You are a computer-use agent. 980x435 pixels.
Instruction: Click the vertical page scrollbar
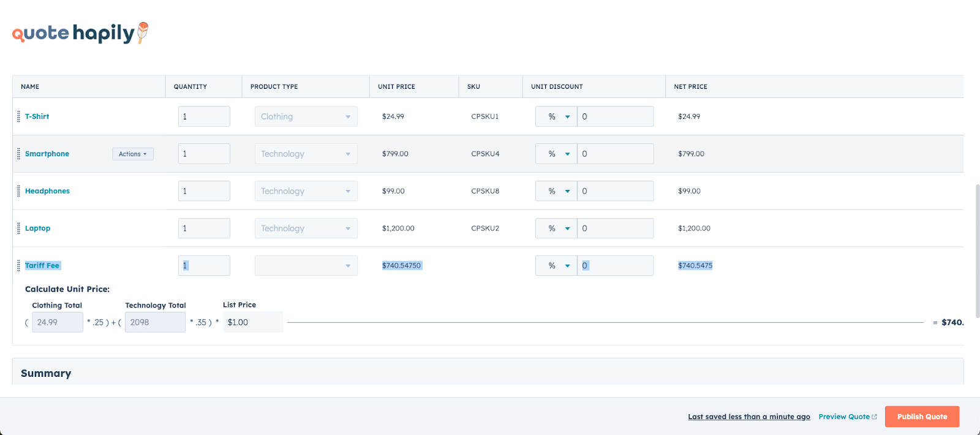977,245
